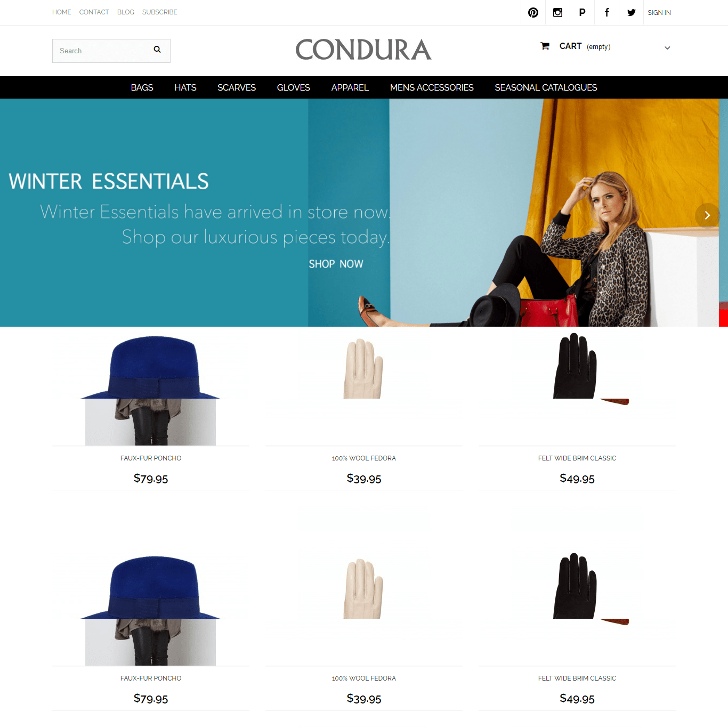Click the SIGN IN link

tap(659, 13)
